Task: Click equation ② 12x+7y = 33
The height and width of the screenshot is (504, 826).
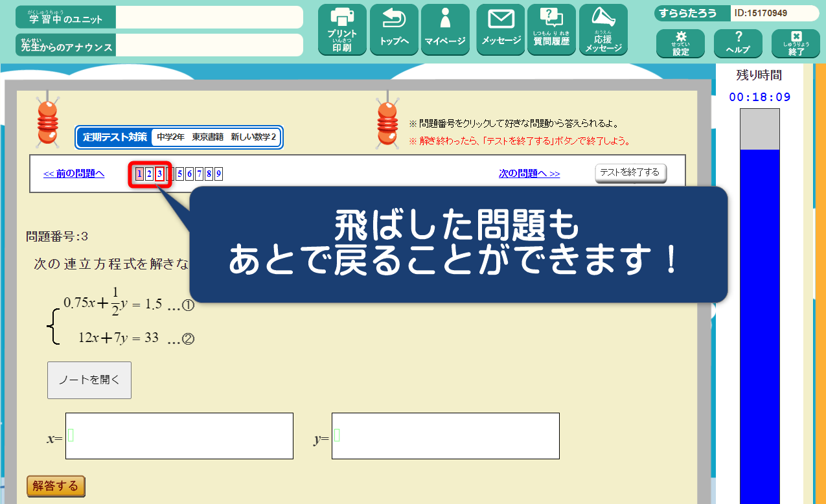Action: coord(136,338)
